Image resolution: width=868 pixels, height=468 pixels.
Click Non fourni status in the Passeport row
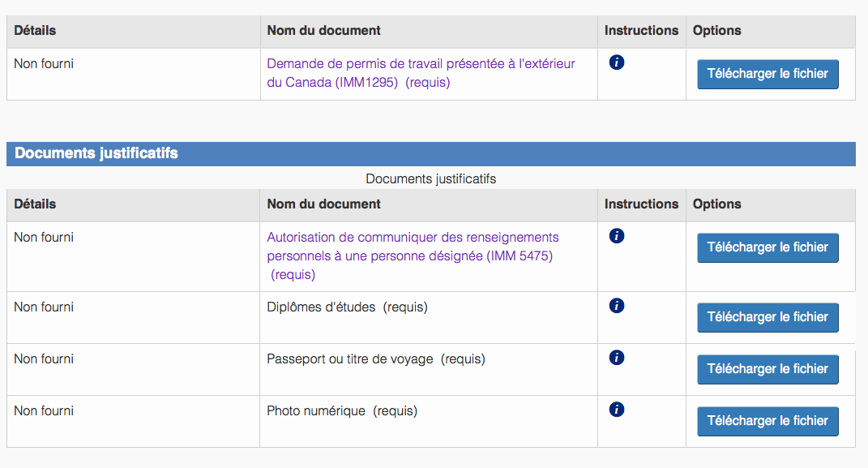coord(44,359)
